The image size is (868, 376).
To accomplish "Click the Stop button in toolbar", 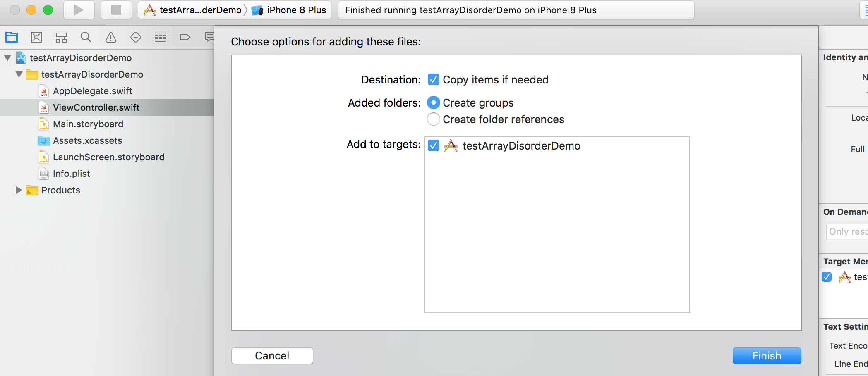I will [116, 10].
